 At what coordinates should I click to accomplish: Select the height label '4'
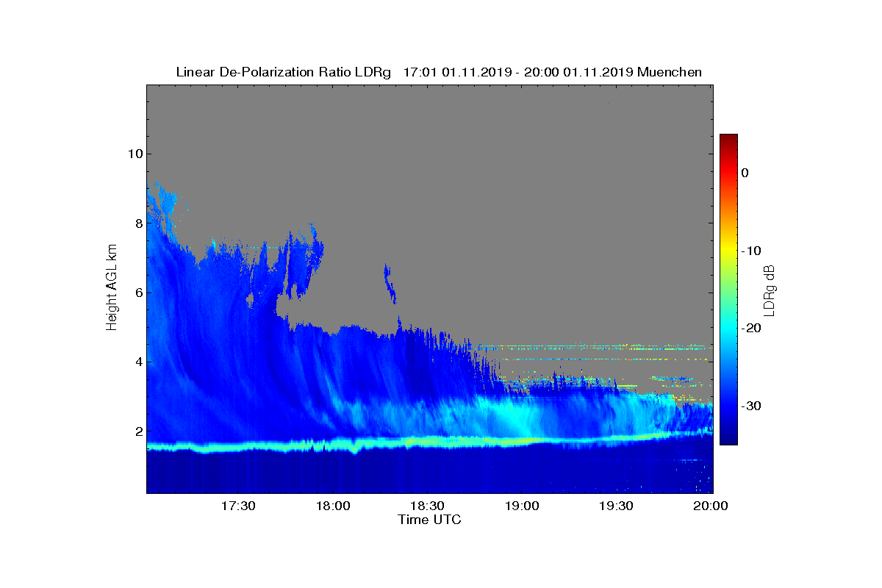coord(137,362)
